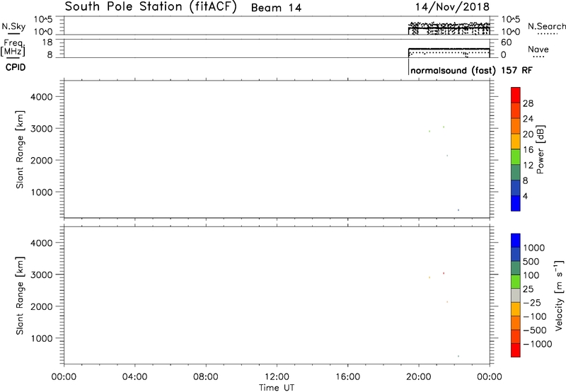Click the '04:00' time axis tick label
This screenshot has width=566, height=392.
[134, 377]
